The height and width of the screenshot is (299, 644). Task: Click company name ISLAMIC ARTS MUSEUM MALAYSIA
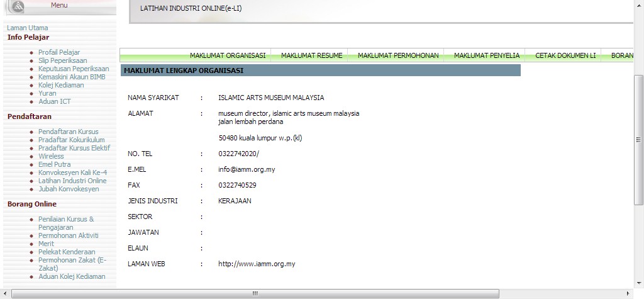(271, 98)
